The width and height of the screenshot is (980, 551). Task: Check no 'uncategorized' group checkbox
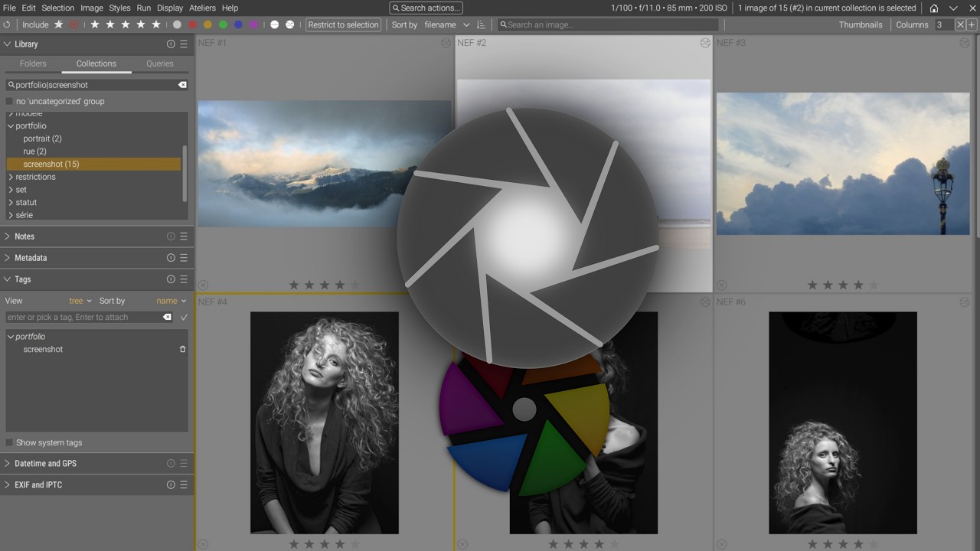tap(9, 101)
